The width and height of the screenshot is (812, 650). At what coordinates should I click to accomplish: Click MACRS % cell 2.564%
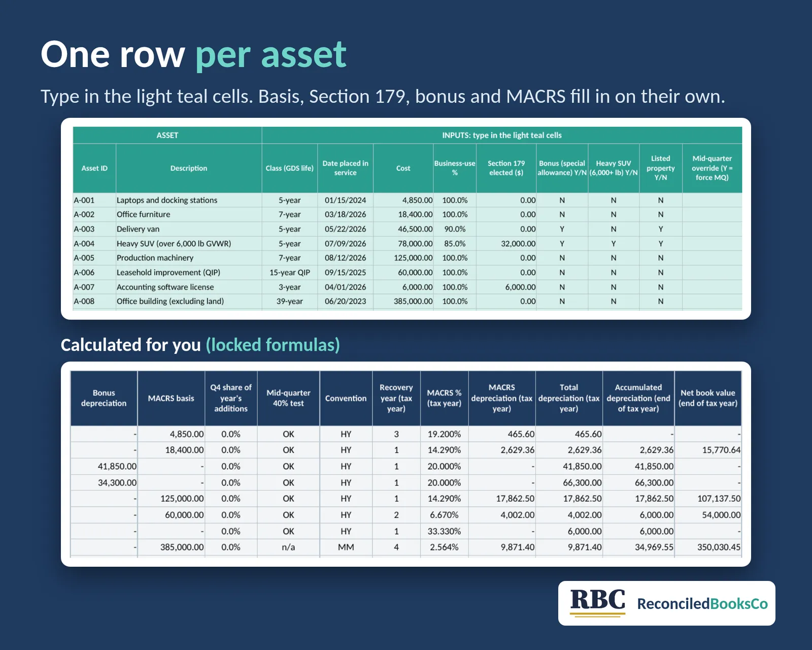445,547
